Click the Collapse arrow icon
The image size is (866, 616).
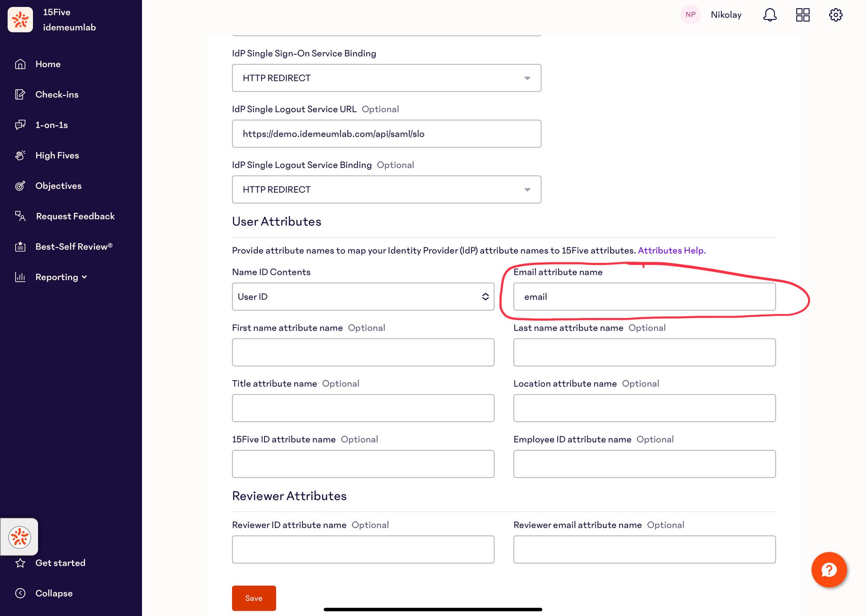click(20, 593)
